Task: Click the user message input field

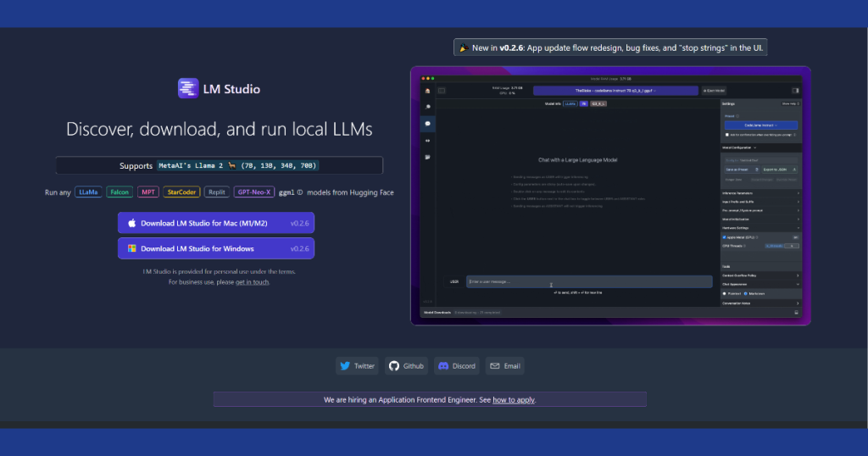Action: (589, 281)
